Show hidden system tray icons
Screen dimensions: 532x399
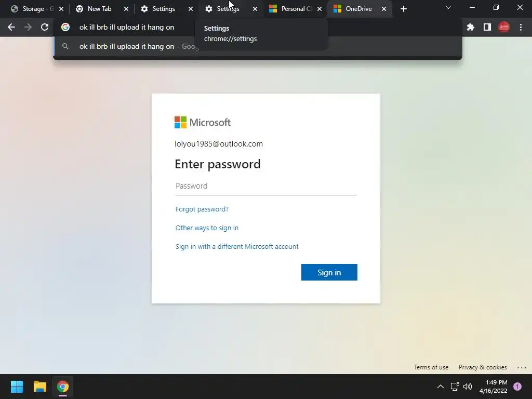(441, 387)
